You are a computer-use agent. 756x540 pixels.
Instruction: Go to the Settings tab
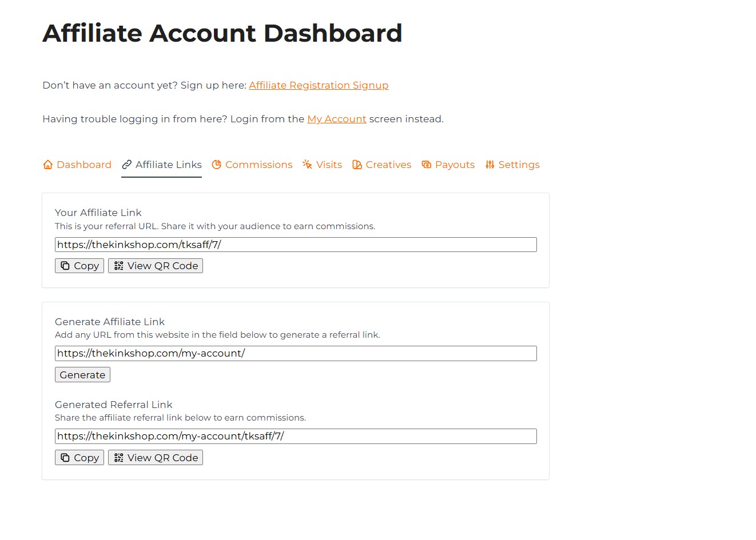coord(519,165)
